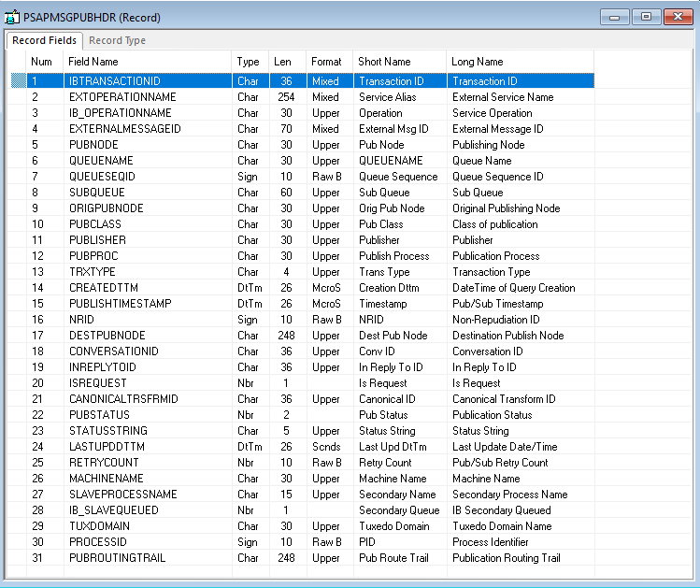Select the SLAVEPROCESSNAME field
Image resolution: width=700 pixels, height=588 pixels.
point(122,495)
